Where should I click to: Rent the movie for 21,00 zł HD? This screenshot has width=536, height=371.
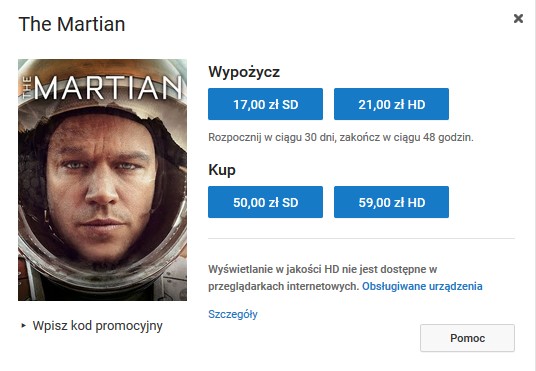(x=391, y=104)
